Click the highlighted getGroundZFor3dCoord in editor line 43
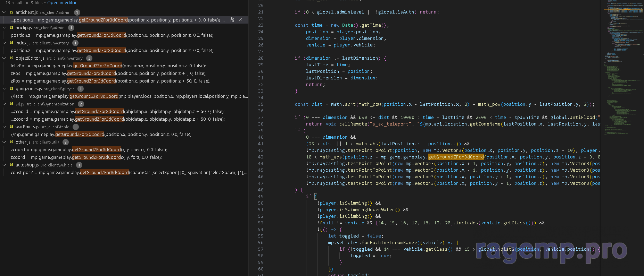 click(456, 157)
